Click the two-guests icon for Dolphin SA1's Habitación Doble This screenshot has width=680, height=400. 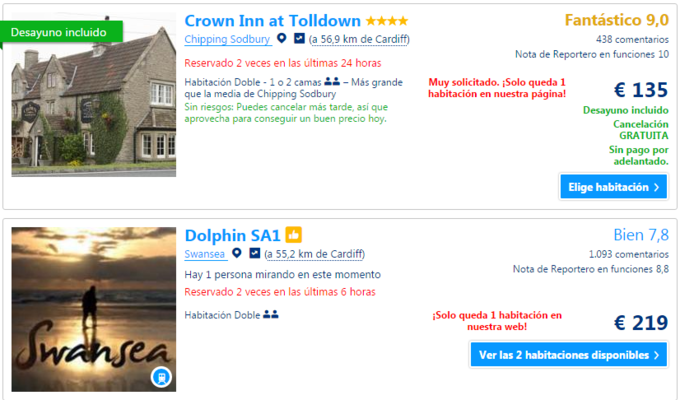[x=270, y=315]
